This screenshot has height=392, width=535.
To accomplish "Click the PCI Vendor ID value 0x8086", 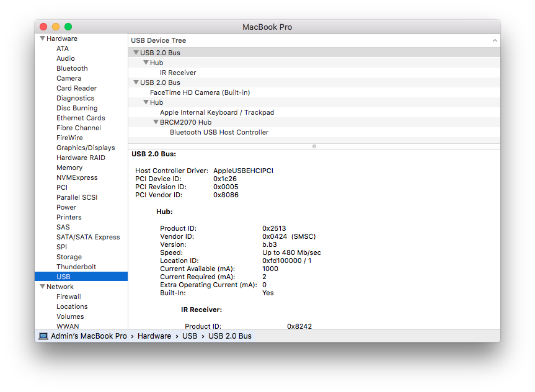I will 226,195.
